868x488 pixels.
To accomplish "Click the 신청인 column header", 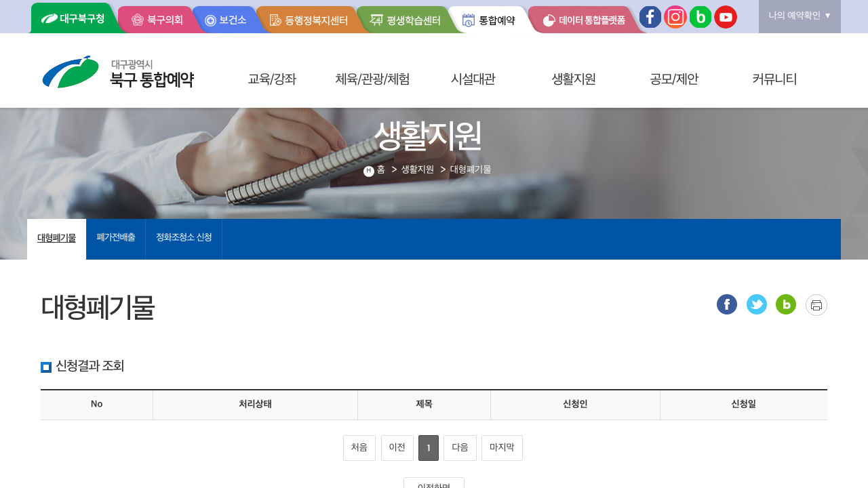I will click(x=575, y=405).
